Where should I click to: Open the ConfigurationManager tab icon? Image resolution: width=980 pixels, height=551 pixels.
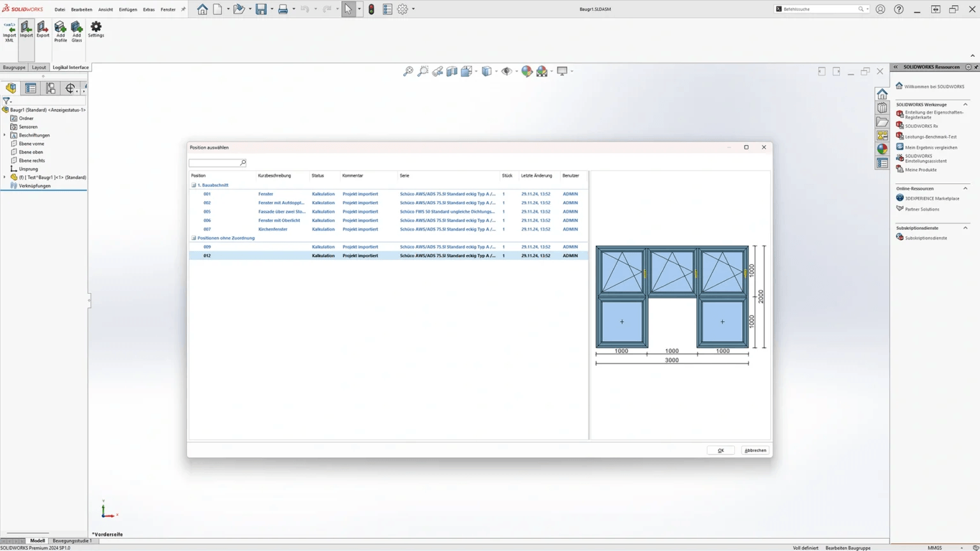click(50, 88)
